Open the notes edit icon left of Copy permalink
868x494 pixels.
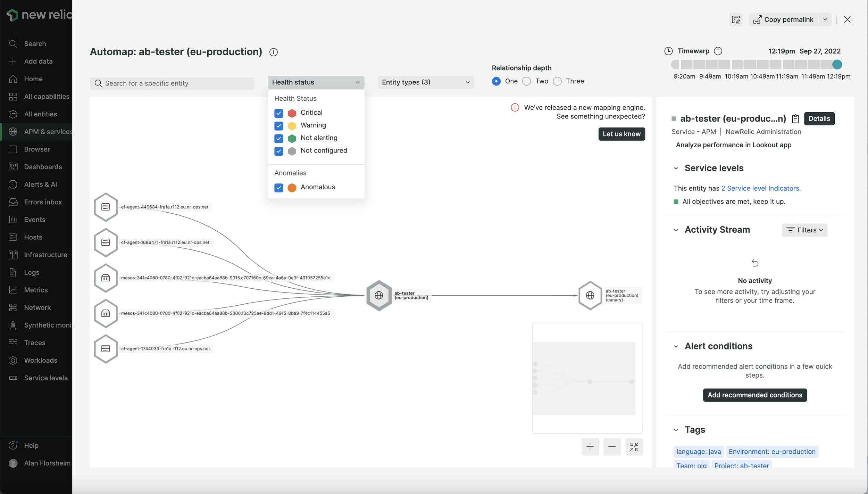[x=736, y=20]
